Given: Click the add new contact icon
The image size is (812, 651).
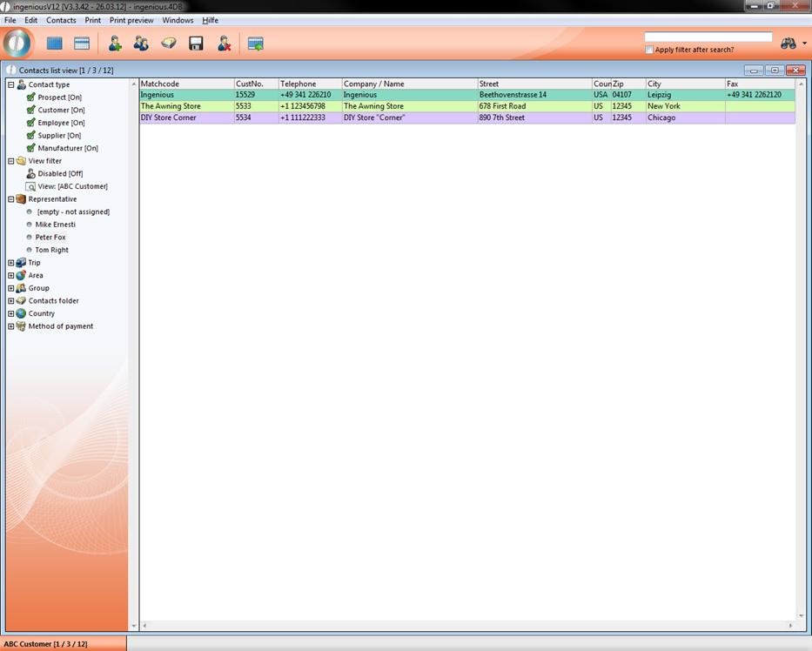Looking at the screenshot, I should (114, 44).
